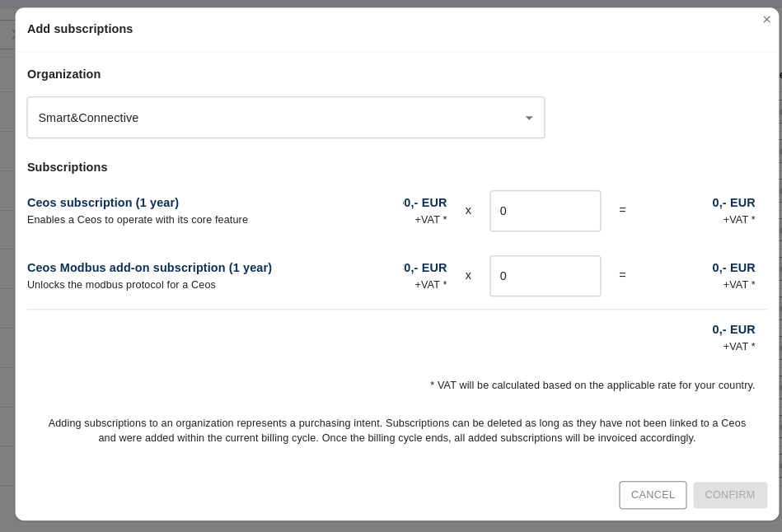Click the 'Unlocks the modbus protocol' description
Screen dimensions: 782x532
point(121,285)
